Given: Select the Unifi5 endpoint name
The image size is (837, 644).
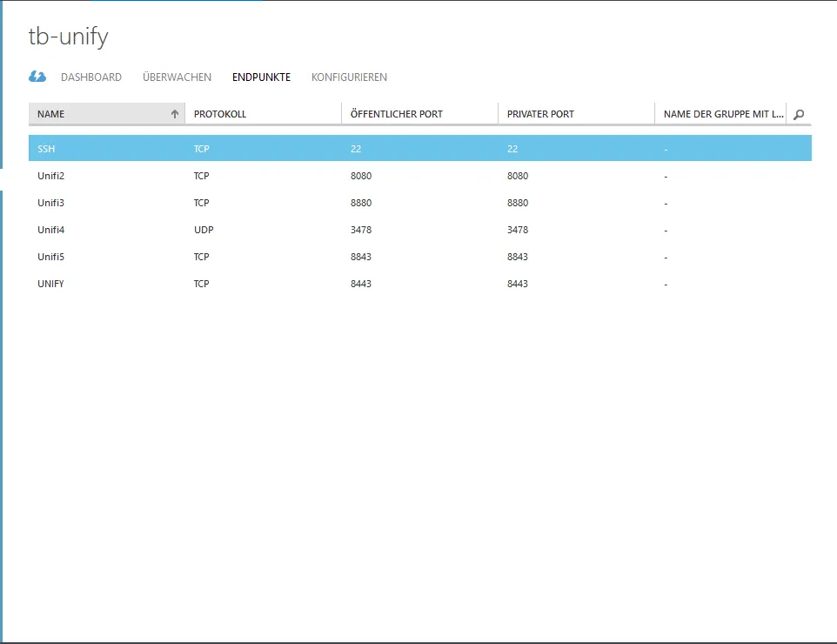Looking at the screenshot, I should pyautogui.click(x=50, y=257).
